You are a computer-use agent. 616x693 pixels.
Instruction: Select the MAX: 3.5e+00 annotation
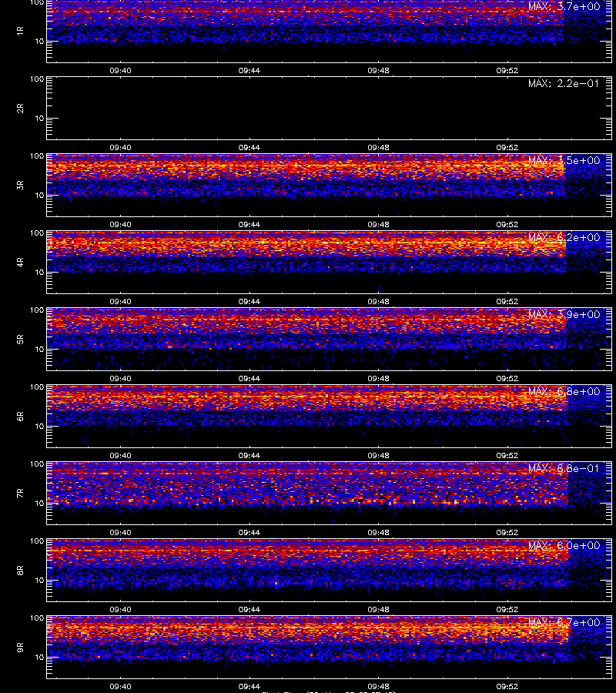pyautogui.click(x=564, y=160)
